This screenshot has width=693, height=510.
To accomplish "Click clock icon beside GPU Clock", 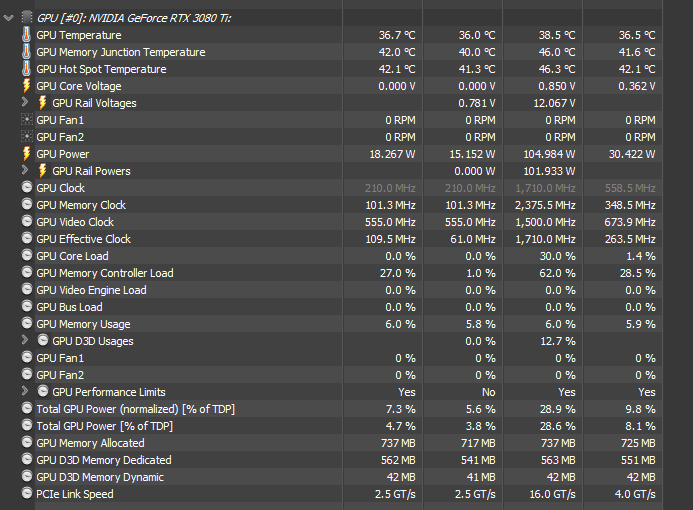I will [27, 187].
